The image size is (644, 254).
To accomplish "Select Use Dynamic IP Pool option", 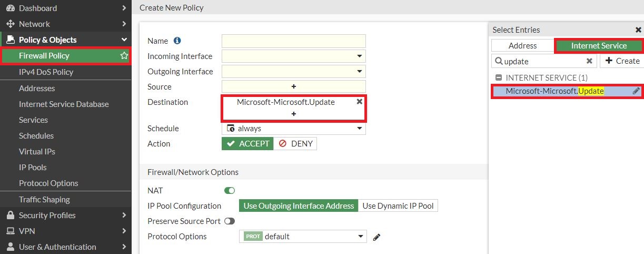I will pyautogui.click(x=398, y=206).
